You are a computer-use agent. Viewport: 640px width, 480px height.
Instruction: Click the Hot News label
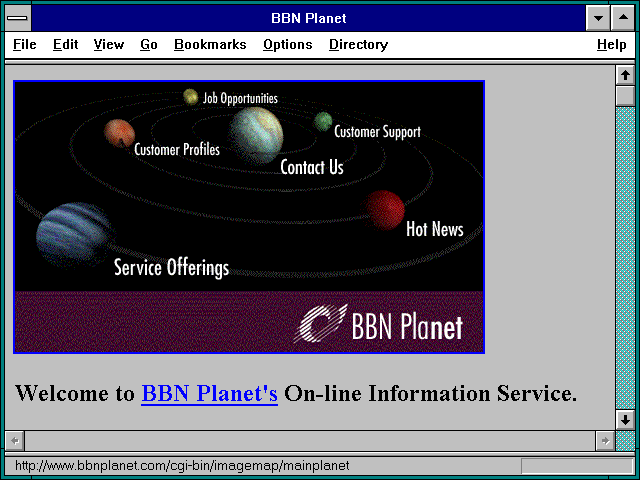[435, 229]
